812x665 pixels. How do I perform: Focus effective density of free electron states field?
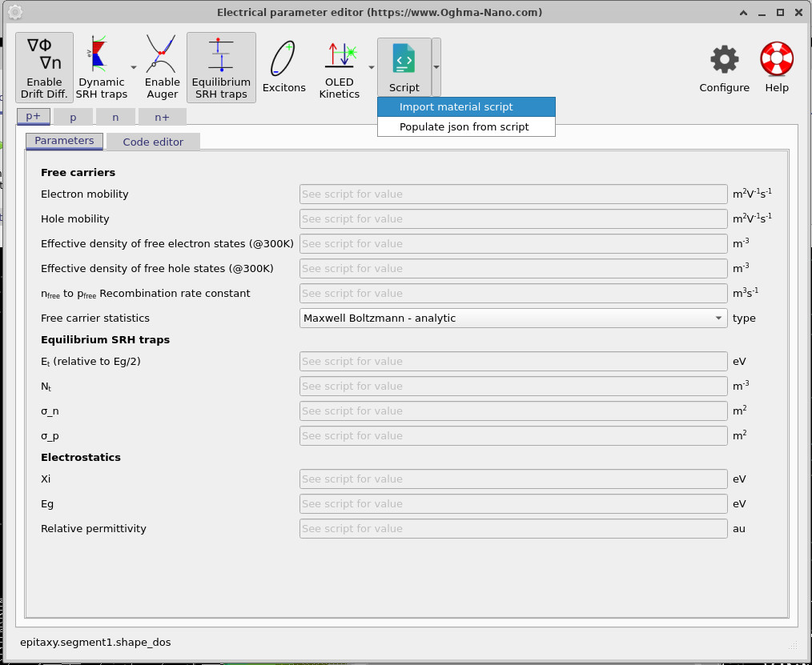513,244
